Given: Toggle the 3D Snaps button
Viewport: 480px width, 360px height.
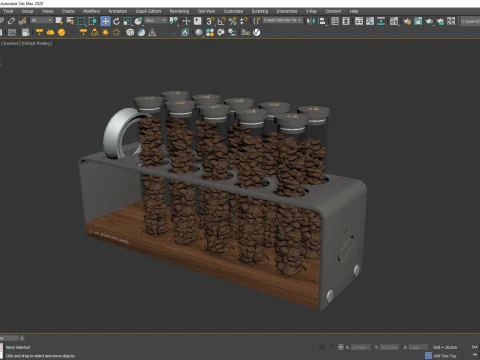Looking at the screenshot, I should click(x=210, y=21).
